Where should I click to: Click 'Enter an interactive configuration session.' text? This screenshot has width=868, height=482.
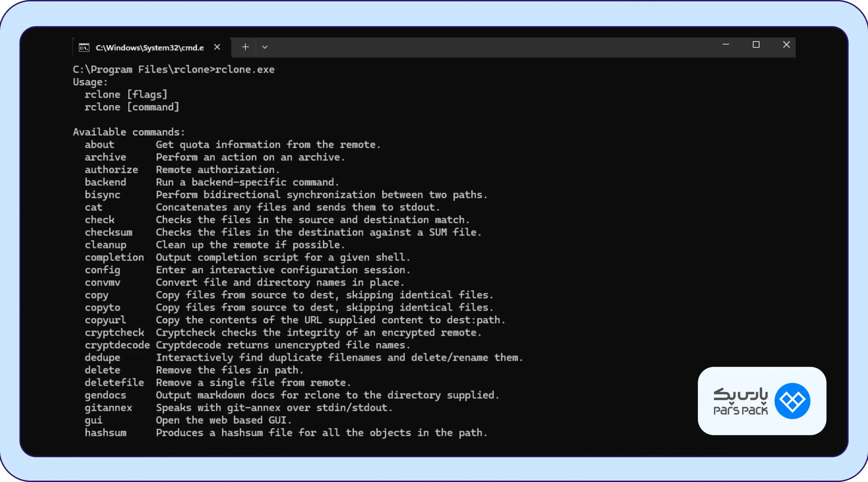(x=283, y=270)
